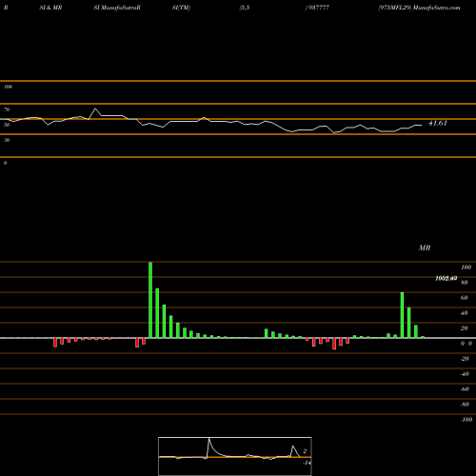This screenshot has height=476, width=476.
Task: Click the MR panel title label
Action: coord(425,248)
